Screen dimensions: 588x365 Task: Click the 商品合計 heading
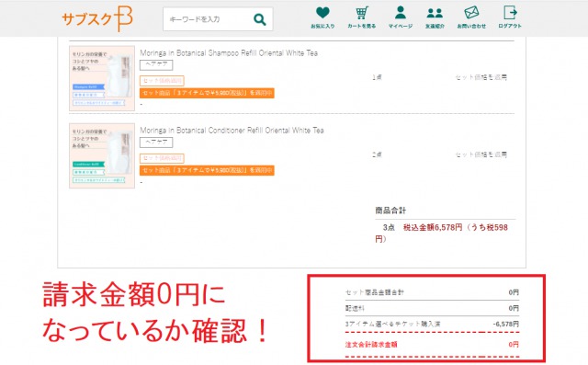(x=390, y=211)
